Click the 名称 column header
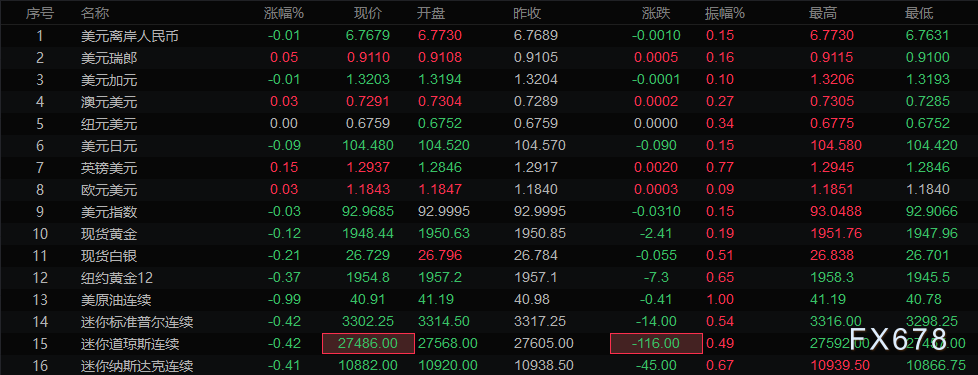The image size is (978, 375). tap(94, 13)
